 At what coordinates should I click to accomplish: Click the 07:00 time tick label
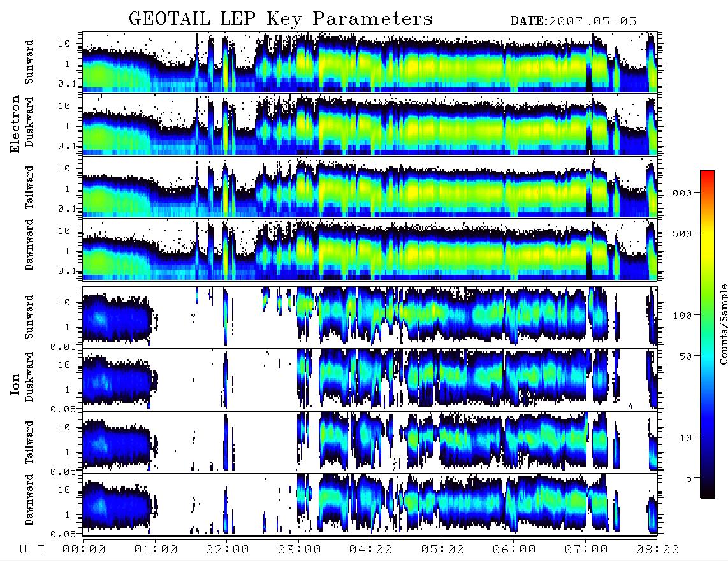coord(586,550)
